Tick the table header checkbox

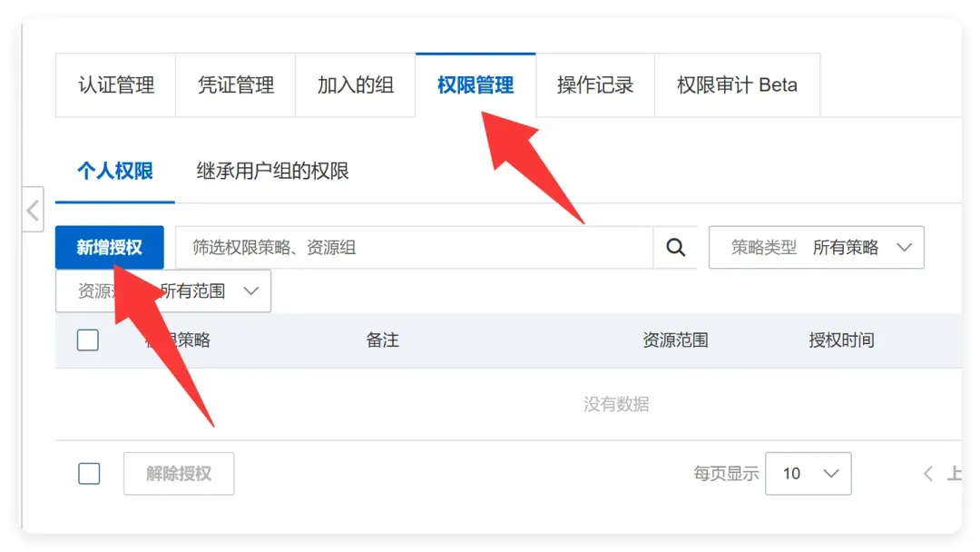point(87,340)
